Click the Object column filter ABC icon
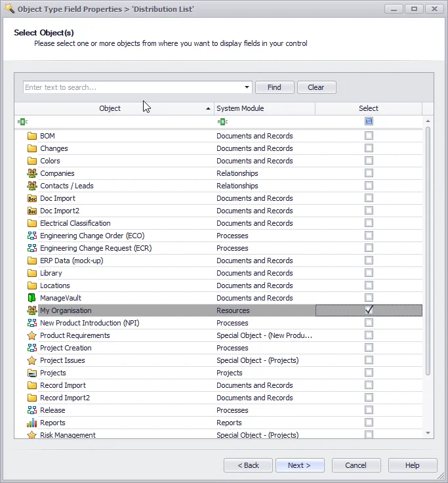 (x=22, y=121)
